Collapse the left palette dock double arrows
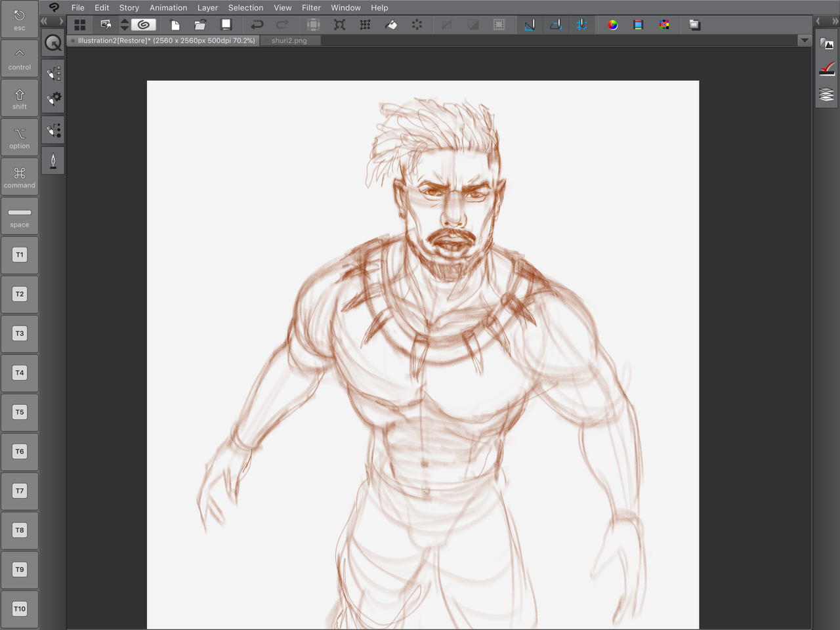Image resolution: width=840 pixels, height=630 pixels. (x=44, y=22)
